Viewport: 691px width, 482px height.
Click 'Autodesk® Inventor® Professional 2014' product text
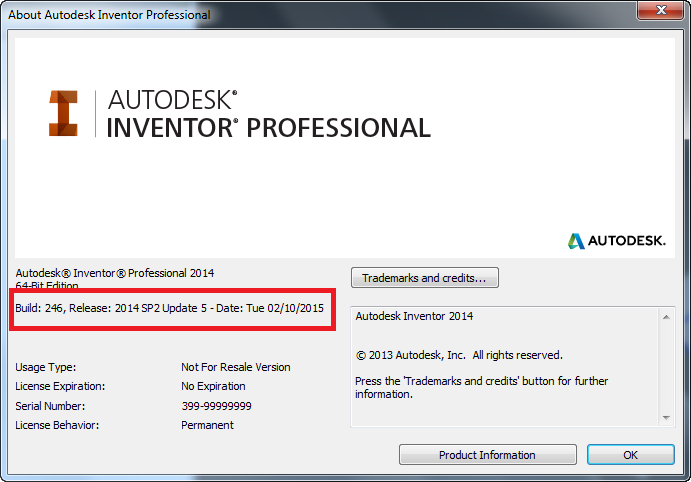tap(115, 273)
